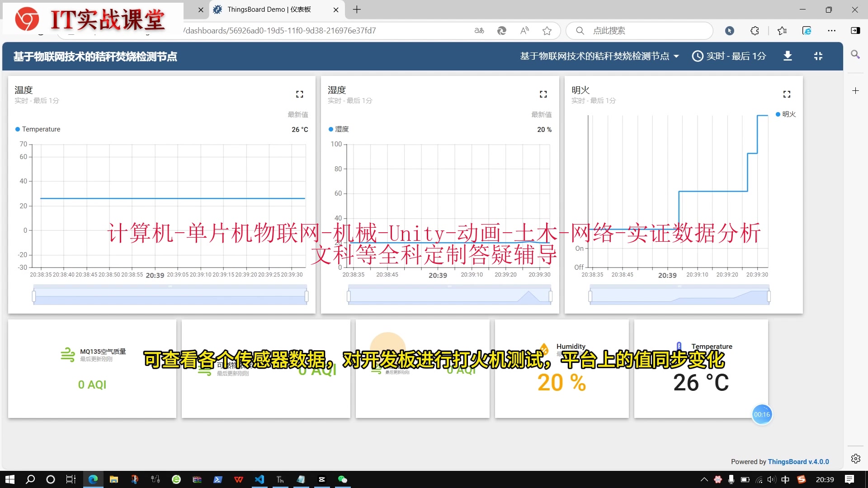
Task: Click the dashboard export download icon
Action: click(x=788, y=56)
